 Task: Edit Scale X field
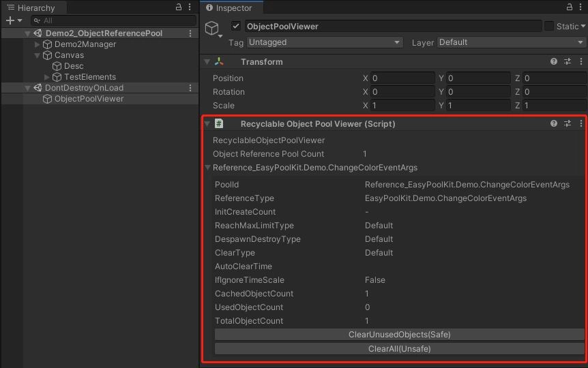pos(402,106)
